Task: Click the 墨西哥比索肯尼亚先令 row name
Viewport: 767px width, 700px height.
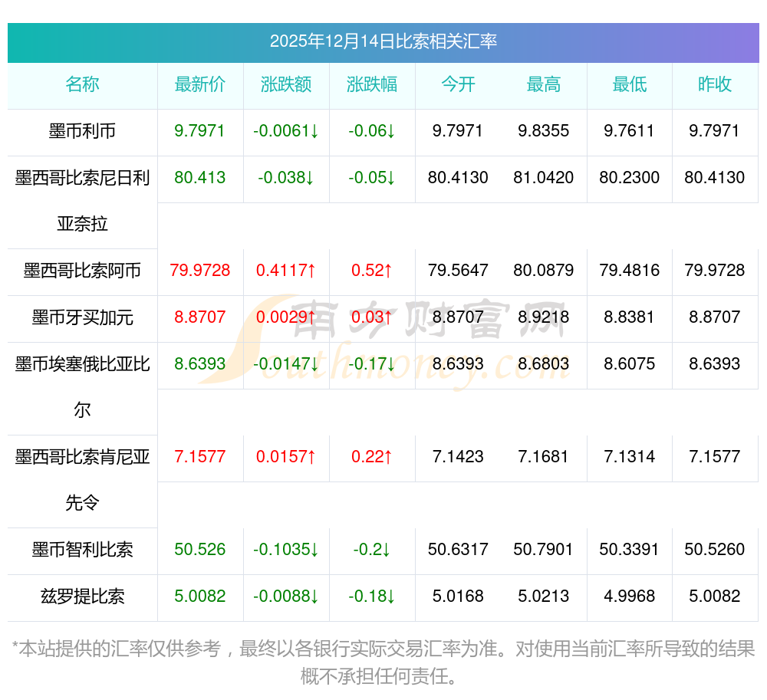Action: (82, 479)
